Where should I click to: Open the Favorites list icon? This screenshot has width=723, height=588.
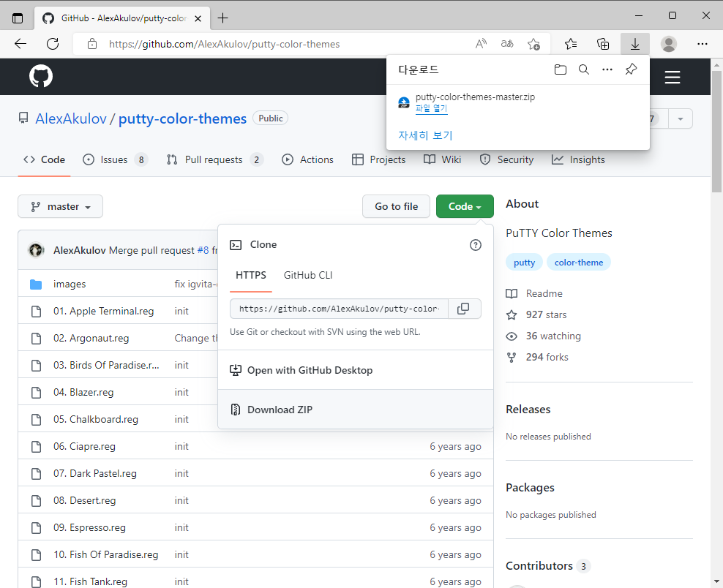coord(571,44)
